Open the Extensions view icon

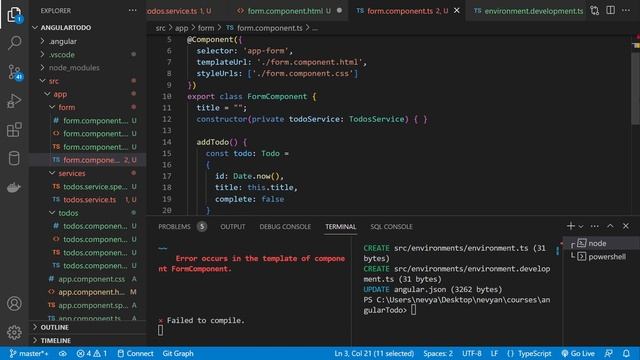(x=14, y=129)
